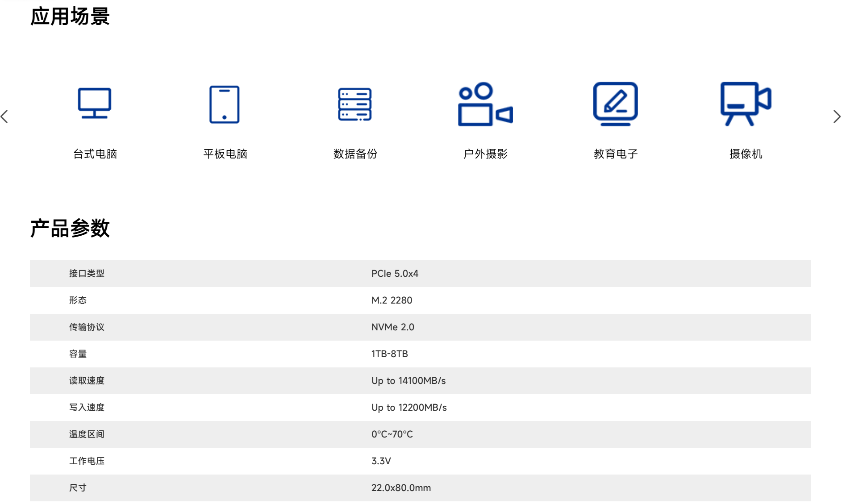Viewport: 842px width, 504px height.
Task: Click the 台式电脑 label
Action: [x=95, y=154]
